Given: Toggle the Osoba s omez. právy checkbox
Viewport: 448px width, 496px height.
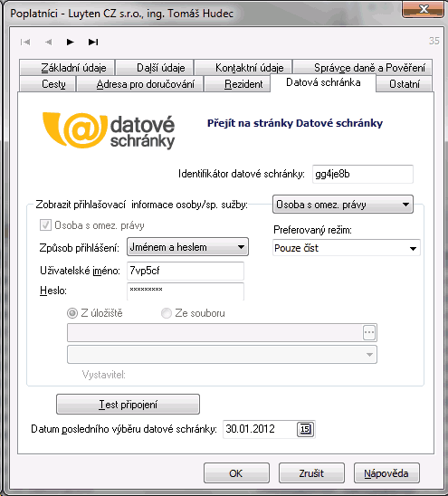Looking at the screenshot, I should tap(45, 225).
